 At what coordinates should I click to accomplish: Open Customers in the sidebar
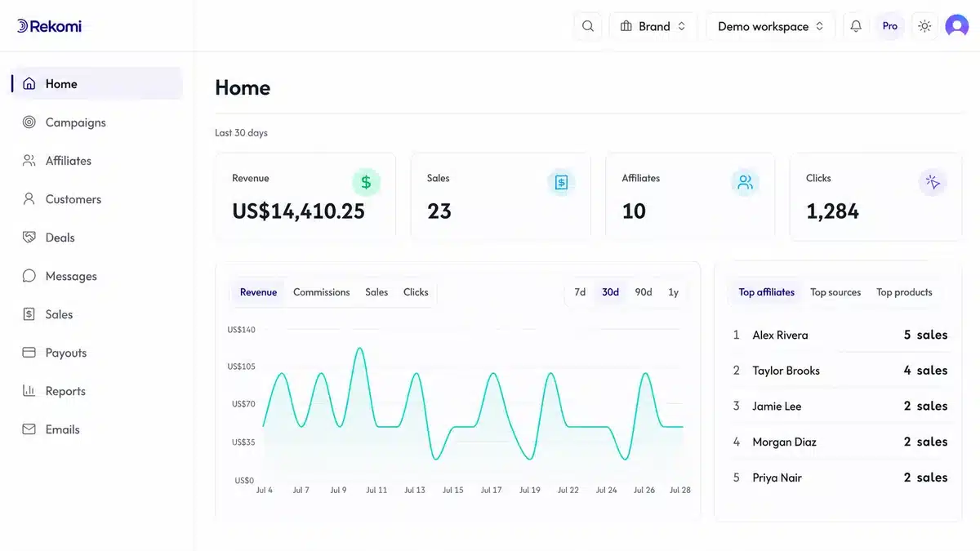pos(96,199)
